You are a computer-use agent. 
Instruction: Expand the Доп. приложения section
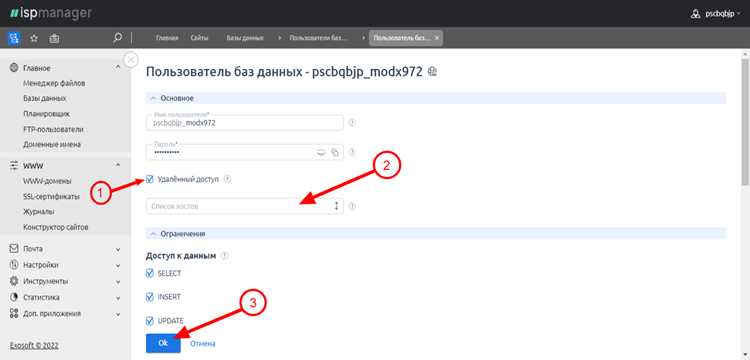point(118,314)
